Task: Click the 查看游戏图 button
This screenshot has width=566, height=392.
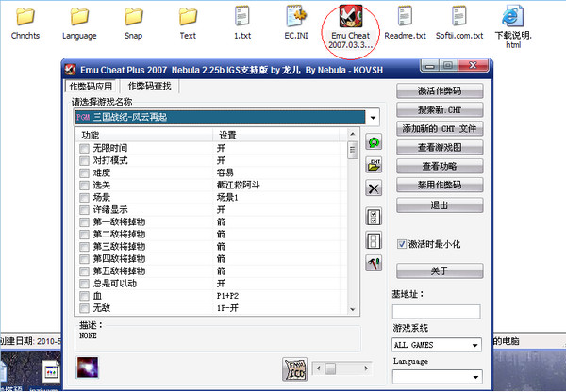Action: (440, 148)
